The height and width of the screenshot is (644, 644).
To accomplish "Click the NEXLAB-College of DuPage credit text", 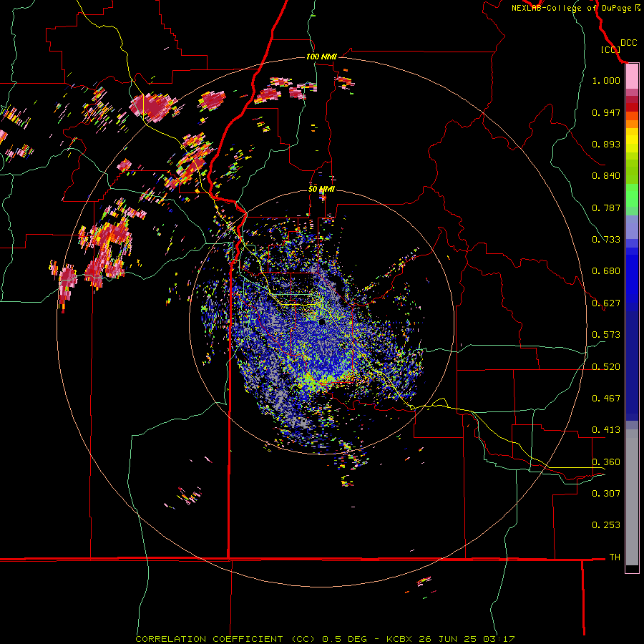I will coord(575,8).
